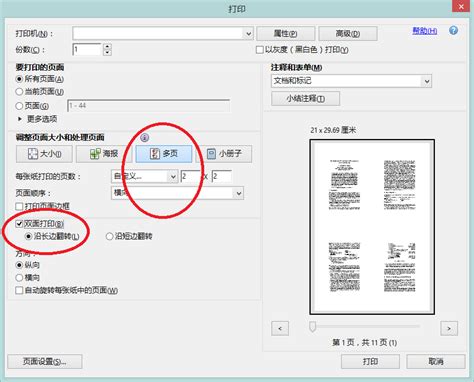The width and height of the screenshot is (474, 382).
Task: Decrease copies with the stepper down arrow
Action: 107,53
